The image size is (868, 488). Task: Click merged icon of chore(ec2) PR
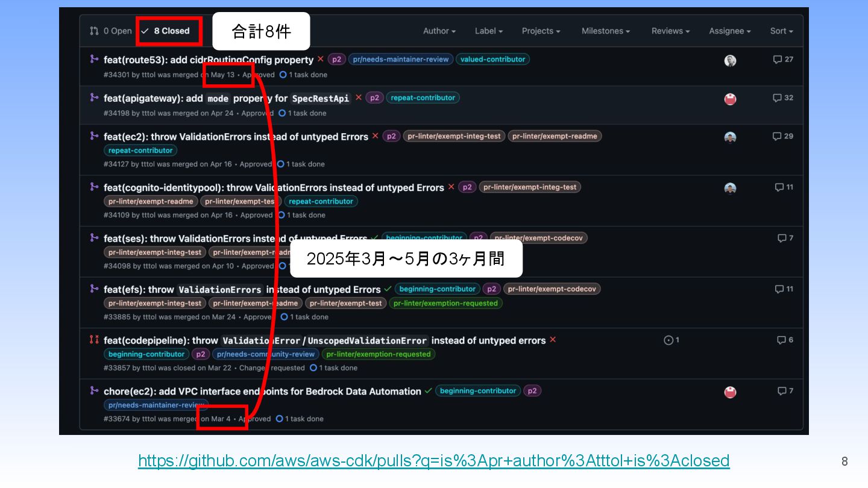(x=94, y=390)
